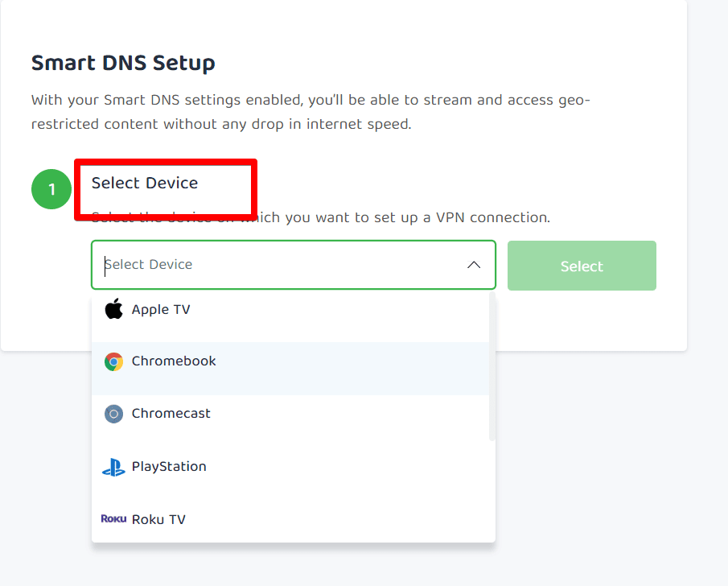Click the PlayStation logo icon
Screen dimensions: 728x586
coord(113,467)
